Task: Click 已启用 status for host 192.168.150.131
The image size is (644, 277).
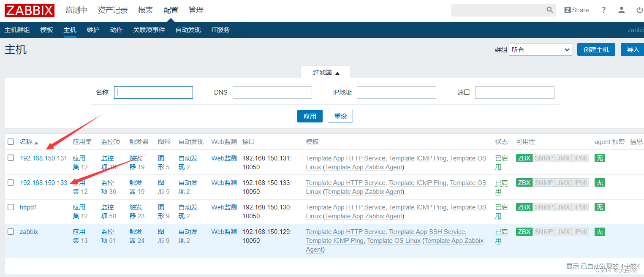Action: coord(501,163)
